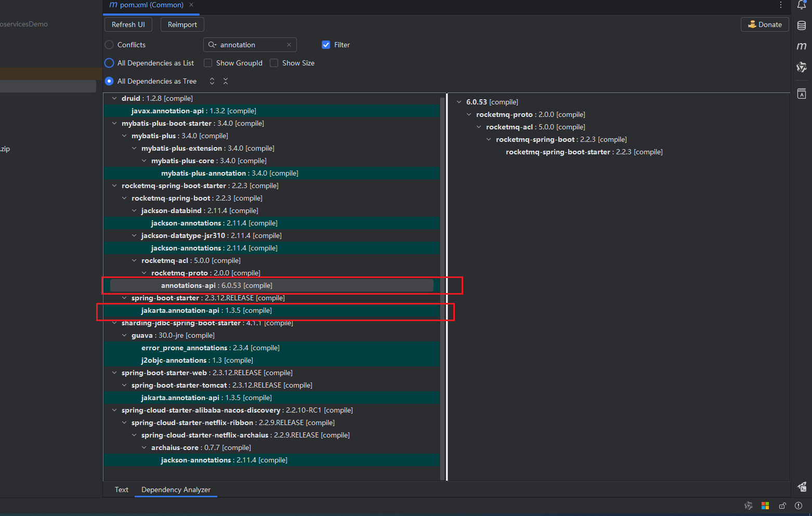812x516 pixels.
Task: Collapse spring-boot-starter-tomcat node
Action: 124,385
